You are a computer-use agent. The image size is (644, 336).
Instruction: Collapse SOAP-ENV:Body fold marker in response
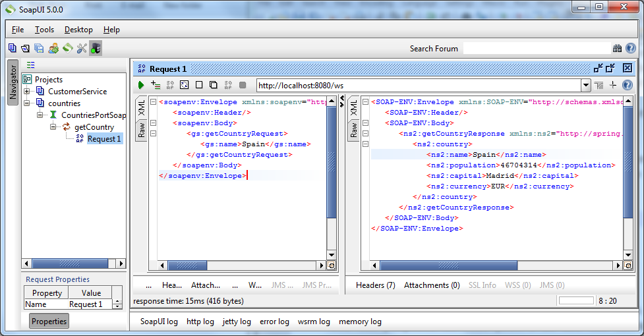[366, 123]
